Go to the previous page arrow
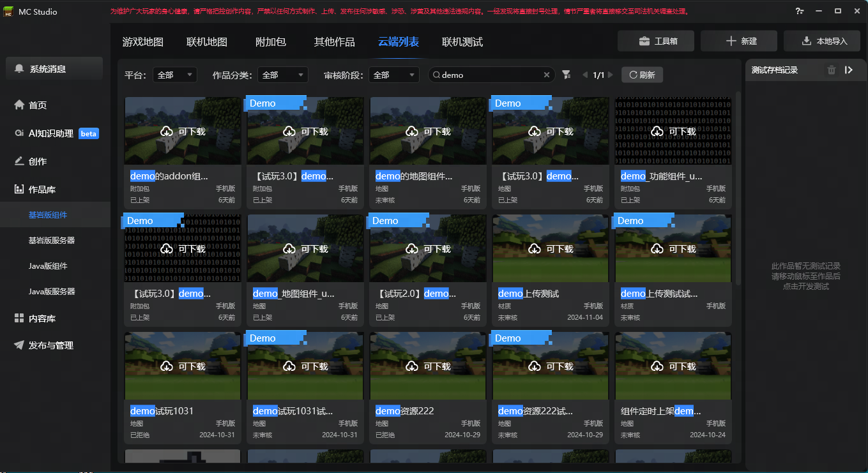The width and height of the screenshot is (868, 473). (584, 75)
